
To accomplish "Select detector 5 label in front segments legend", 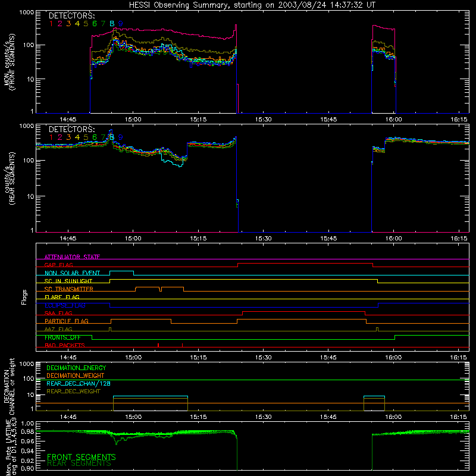I will tap(86, 24).
